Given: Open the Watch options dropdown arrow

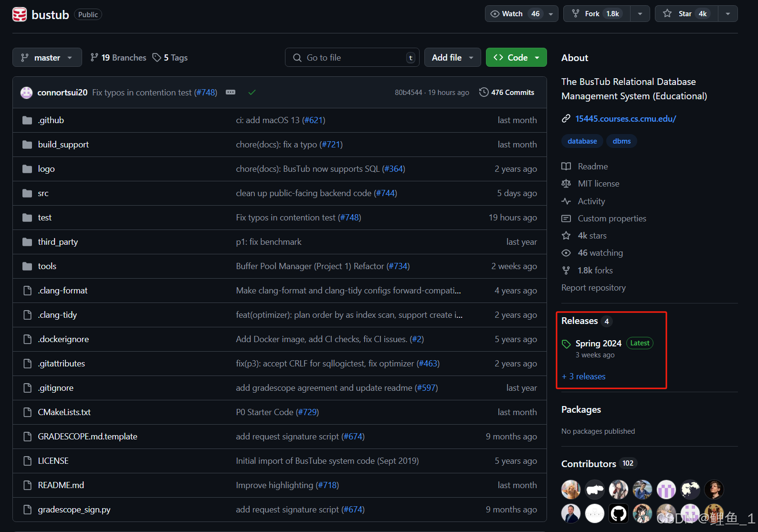Looking at the screenshot, I should [551, 14].
